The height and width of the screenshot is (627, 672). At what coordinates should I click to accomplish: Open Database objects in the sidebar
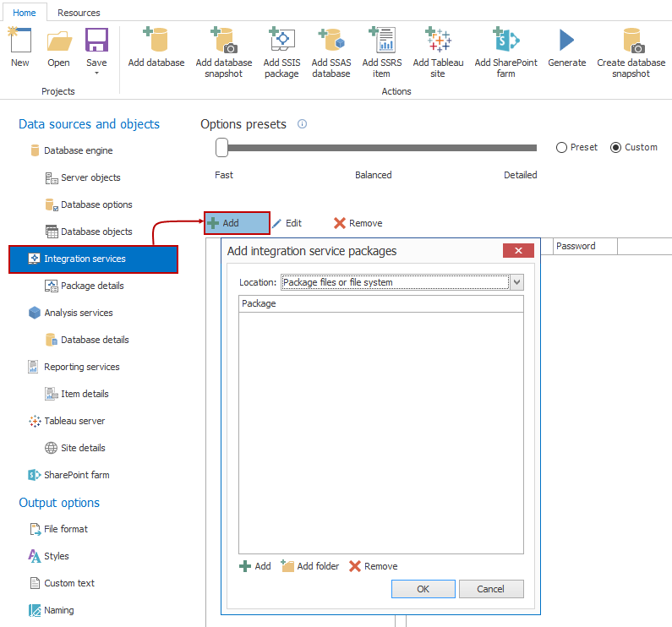(x=89, y=232)
